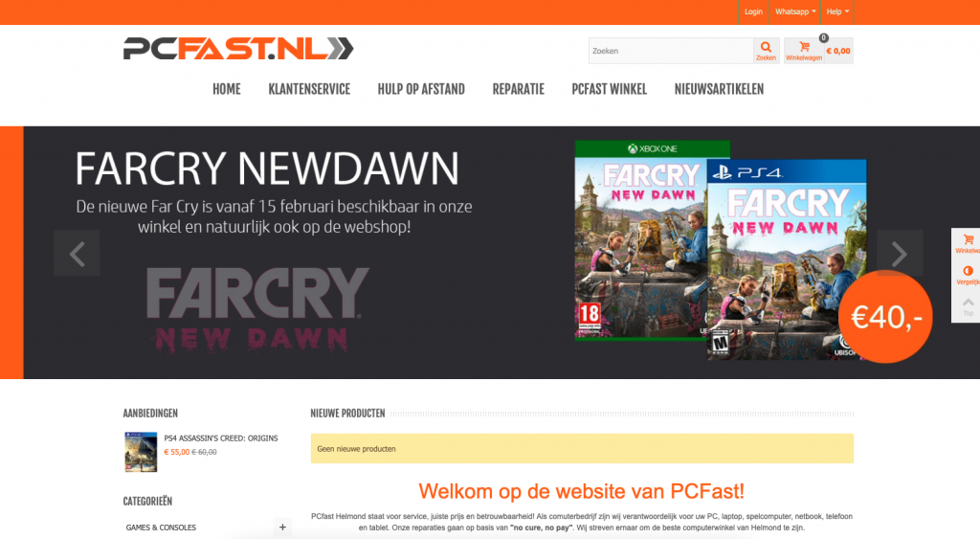The image size is (980, 539).
Task: Open the Help dropdown menu
Action: pyautogui.click(x=836, y=11)
